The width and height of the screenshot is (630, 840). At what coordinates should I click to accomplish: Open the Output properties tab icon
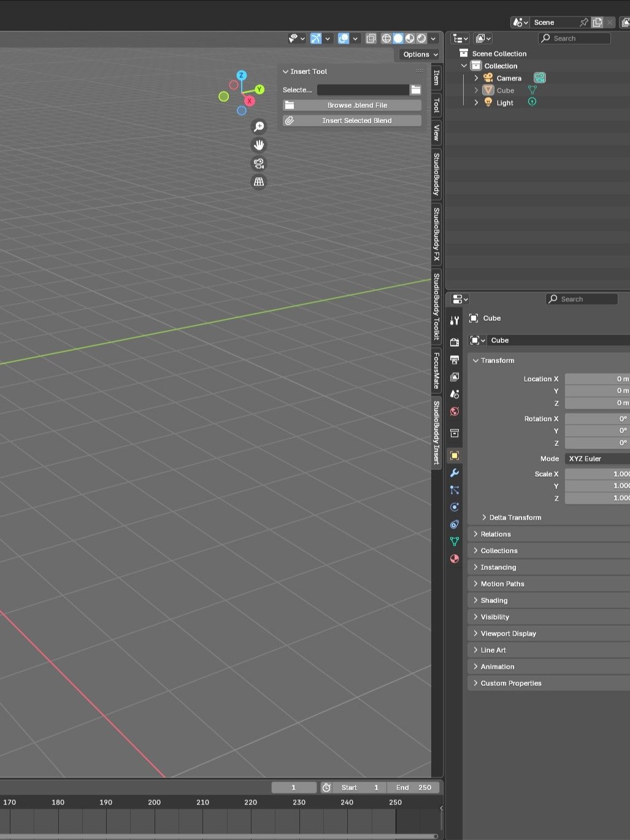coord(455,360)
